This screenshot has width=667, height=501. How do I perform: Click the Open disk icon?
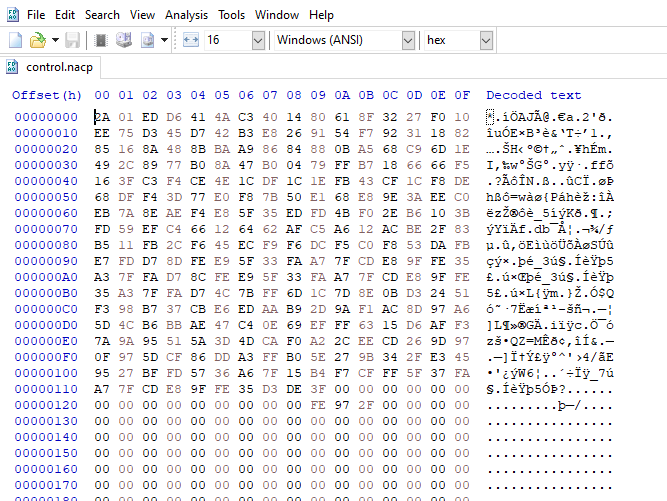point(124,40)
